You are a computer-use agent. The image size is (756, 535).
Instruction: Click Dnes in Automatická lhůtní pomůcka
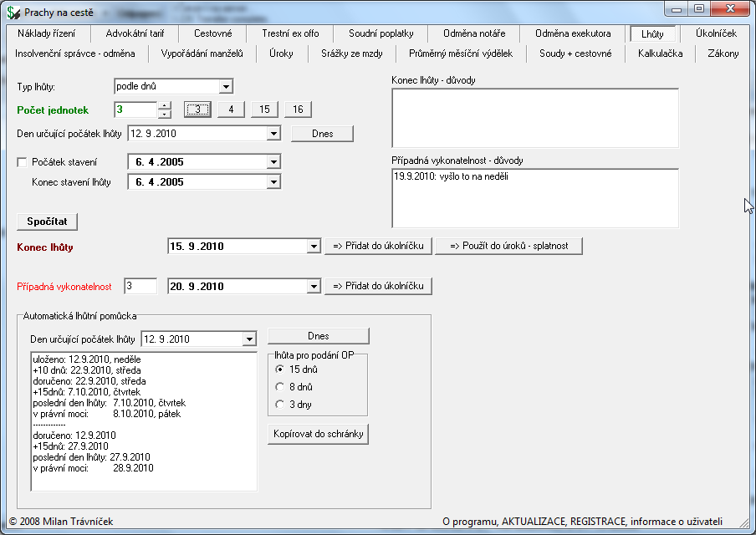319,336
